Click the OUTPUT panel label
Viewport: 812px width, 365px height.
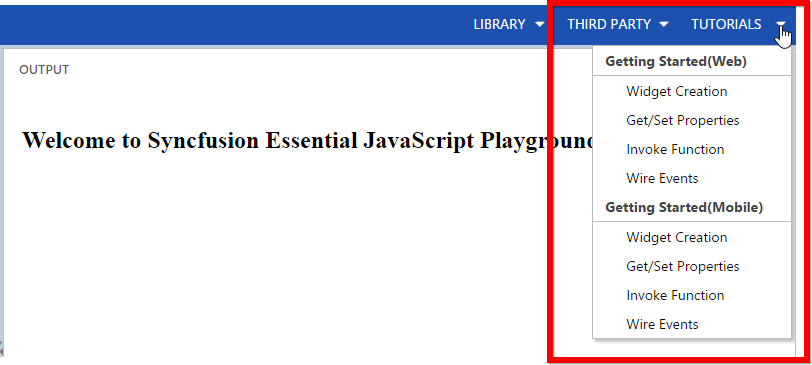click(44, 70)
